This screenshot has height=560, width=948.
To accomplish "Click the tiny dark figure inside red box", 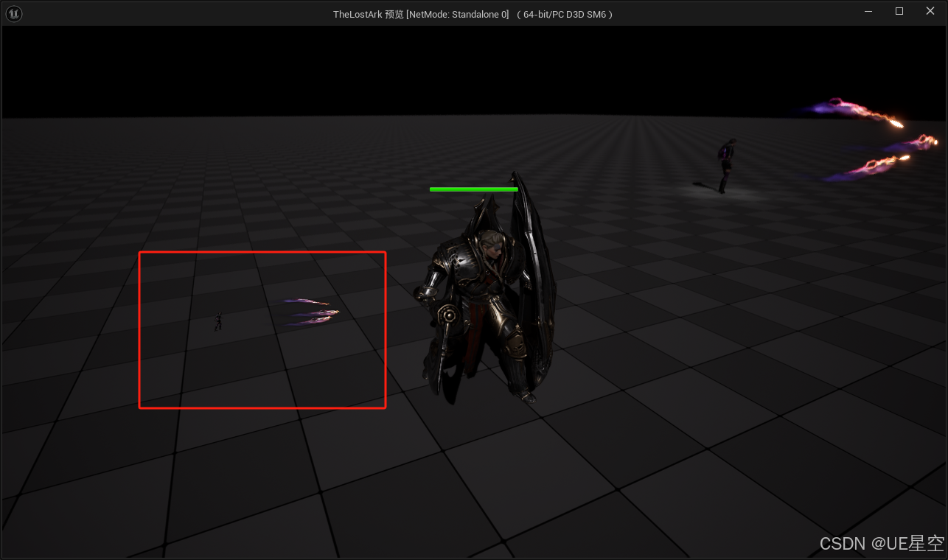I will pyautogui.click(x=218, y=321).
